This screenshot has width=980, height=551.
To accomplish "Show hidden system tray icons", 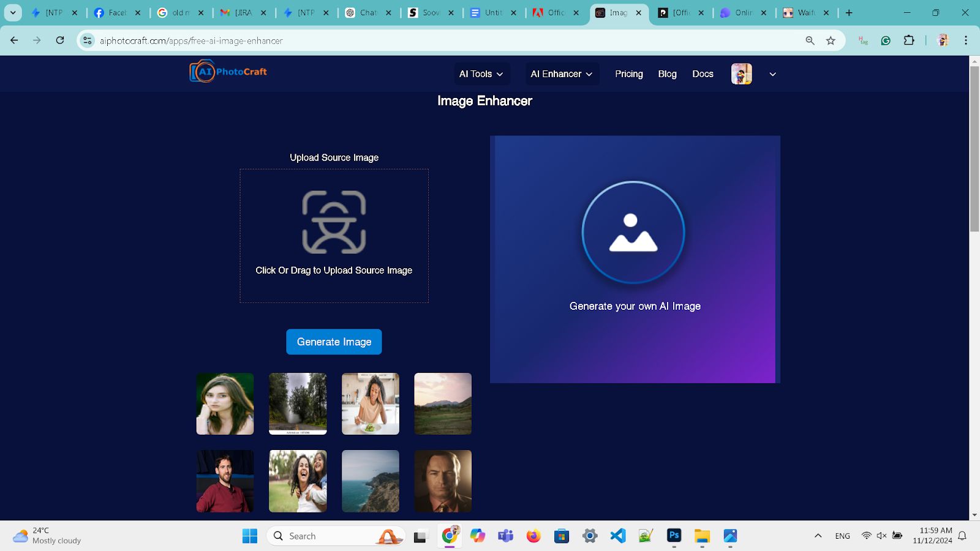I will tap(818, 536).
